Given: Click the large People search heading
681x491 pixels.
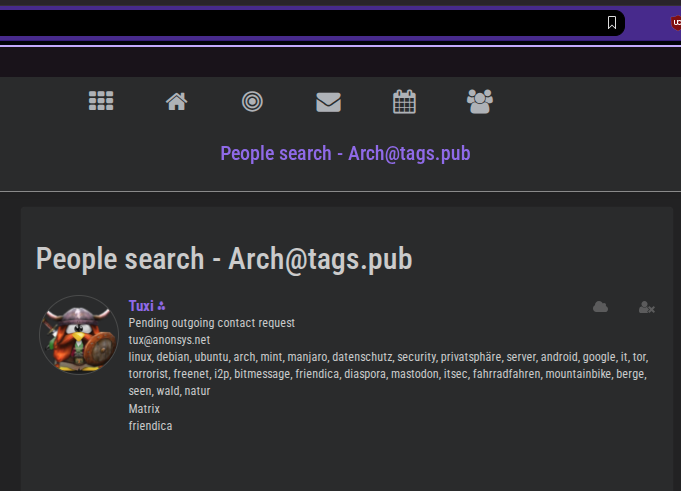Looking at the screenshot, I should pos(224,259).
